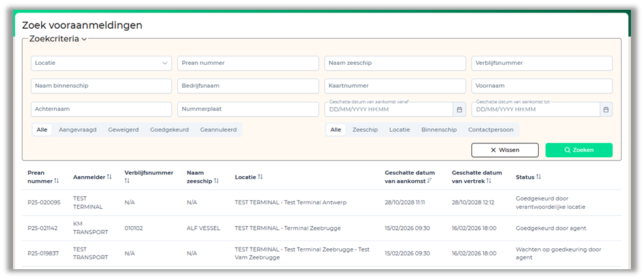The height and width of the screenshot is (279, 644).
Task: Focus the Naam binnenschip text field
Action: (x=101, y=86)
